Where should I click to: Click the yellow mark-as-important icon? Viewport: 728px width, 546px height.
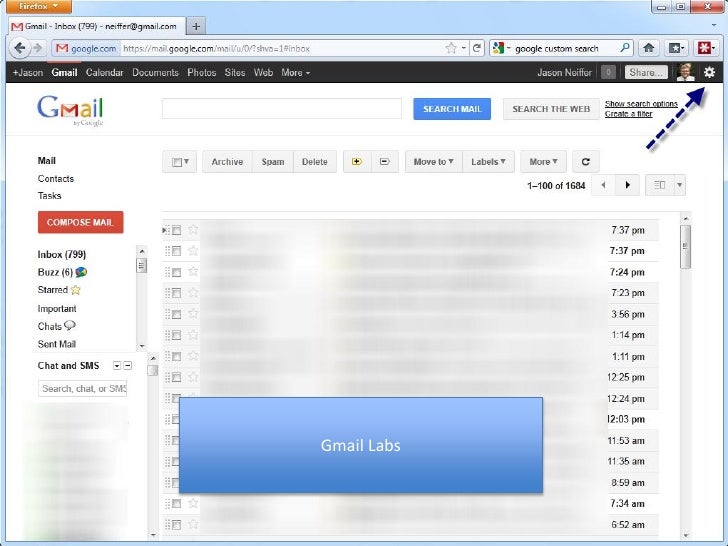(357, 162)
